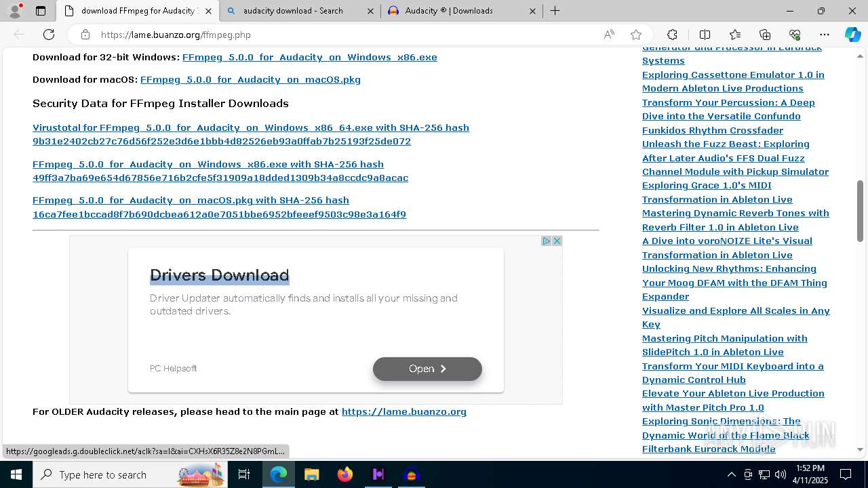Viewport: 868px width, 488px height.
Task: Click the Read aloud icon
Action: [x=609, y=35]
